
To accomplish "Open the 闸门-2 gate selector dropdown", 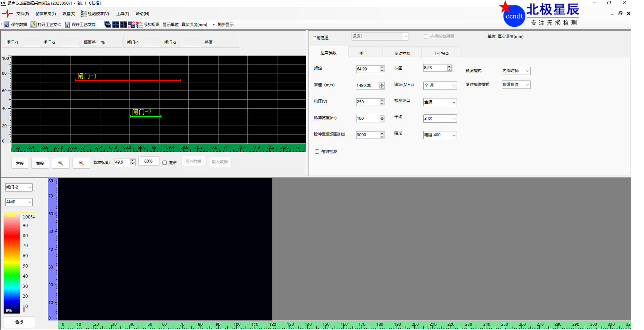I will click(19, 187).
